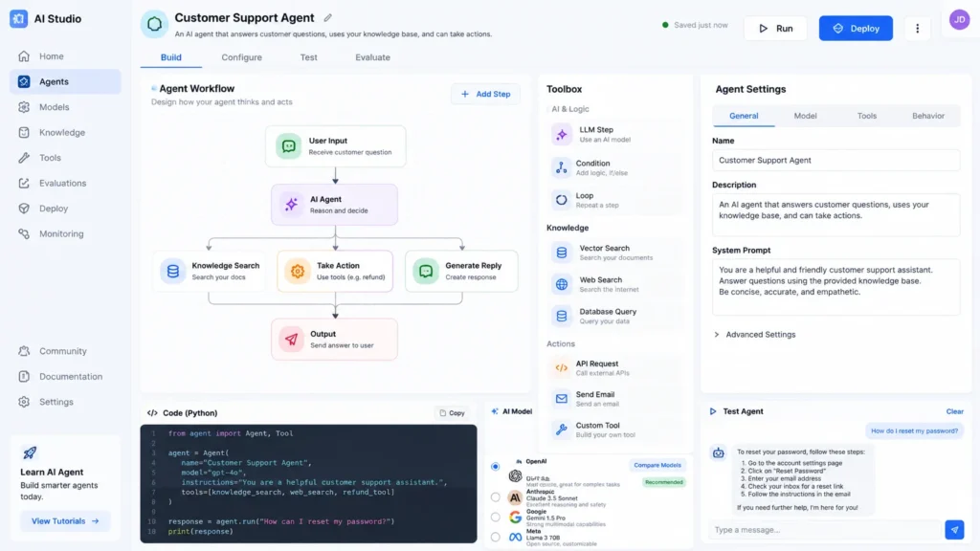Pick Web Search from the Toolbox

(x=615, y=284)
